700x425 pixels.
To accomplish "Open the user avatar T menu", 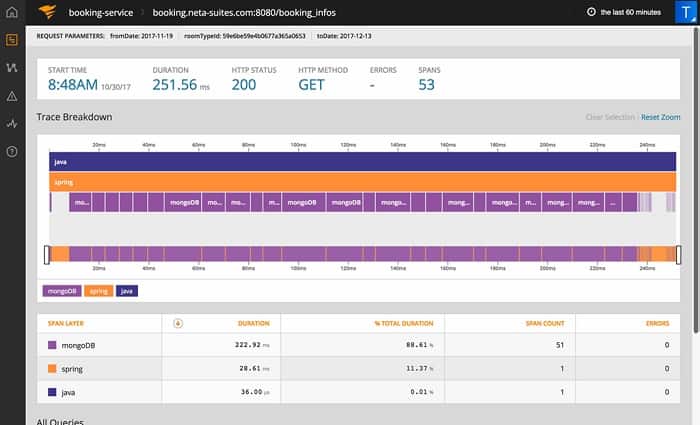I will tap(686, 12).
